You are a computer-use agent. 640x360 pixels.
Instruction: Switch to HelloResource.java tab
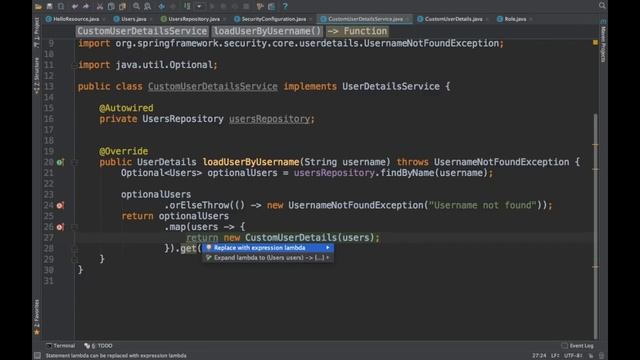(76, 19)
